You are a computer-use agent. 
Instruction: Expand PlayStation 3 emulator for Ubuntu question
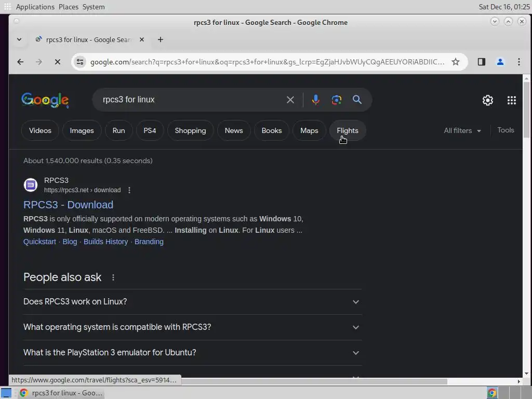[x=192, y=353]
